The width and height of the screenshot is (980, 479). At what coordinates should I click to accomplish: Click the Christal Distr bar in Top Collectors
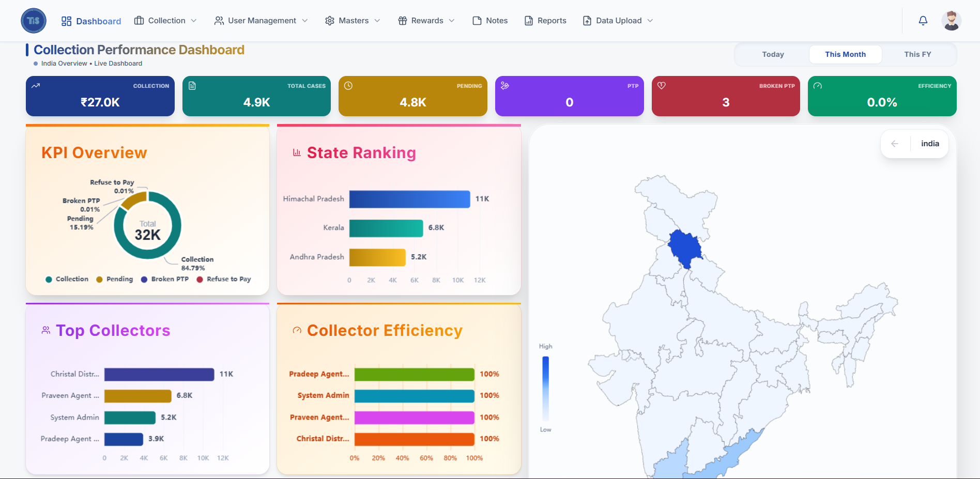click(159, 374)
